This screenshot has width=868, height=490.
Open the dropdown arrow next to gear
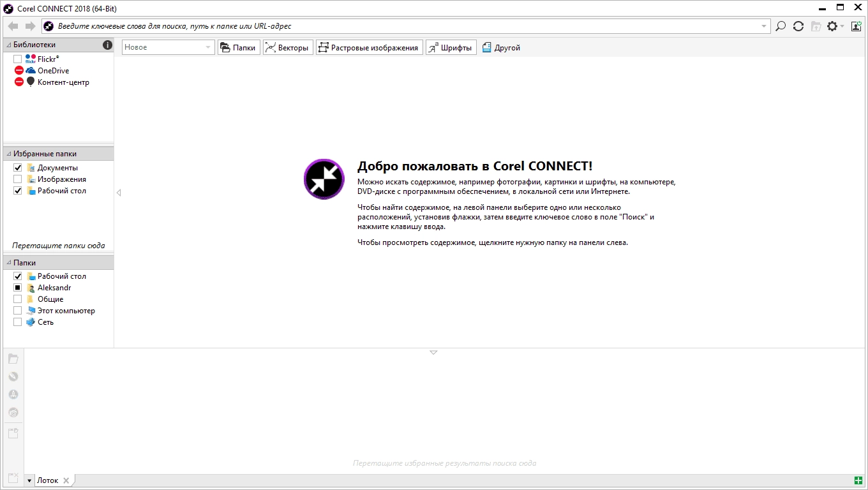click(x=842, y=26)
